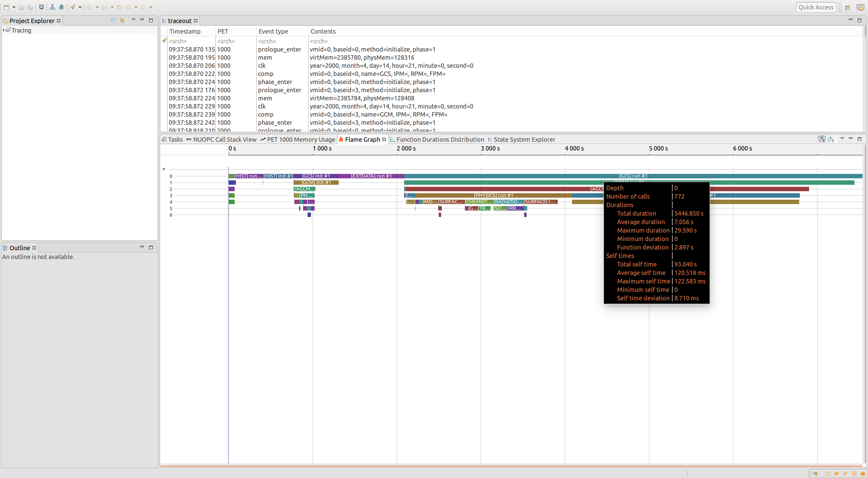Image resolution: width=868 pixels, height=478 pixels.
Task: Click the Last Edit Location icon
Action: [x=119, y=7]
